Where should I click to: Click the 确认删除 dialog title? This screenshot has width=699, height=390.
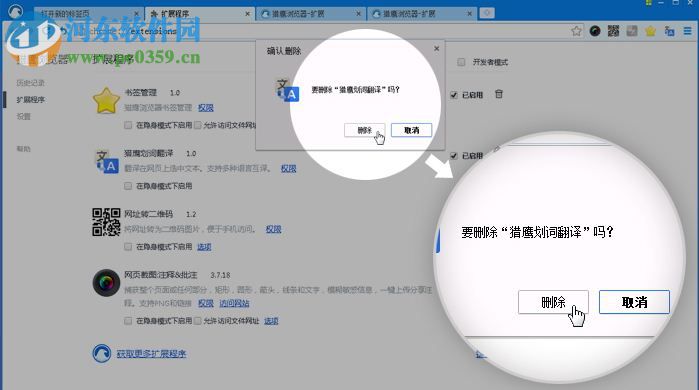[284, 51]
